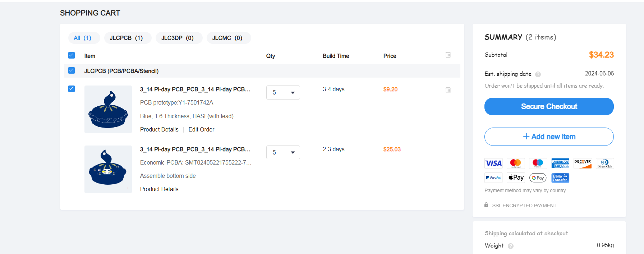Open Product Details for PCB prototype

159,129
